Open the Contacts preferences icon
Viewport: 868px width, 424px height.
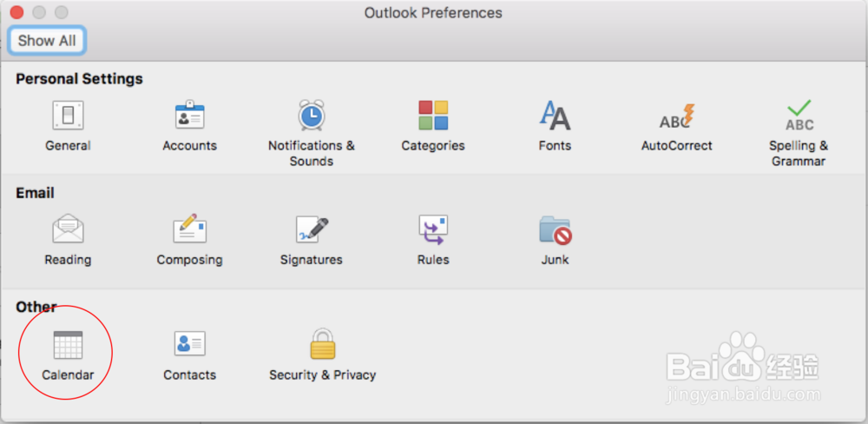[x=189, y=345]
